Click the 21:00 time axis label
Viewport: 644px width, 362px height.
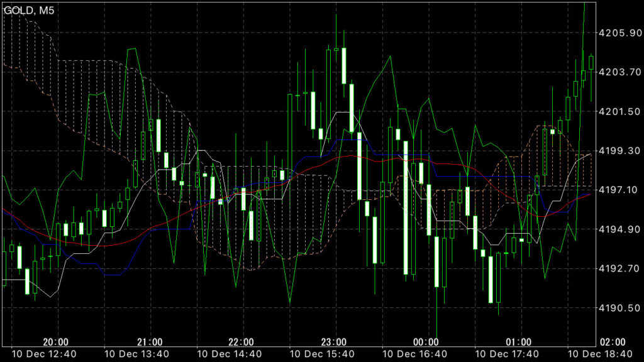click(149, 342)
